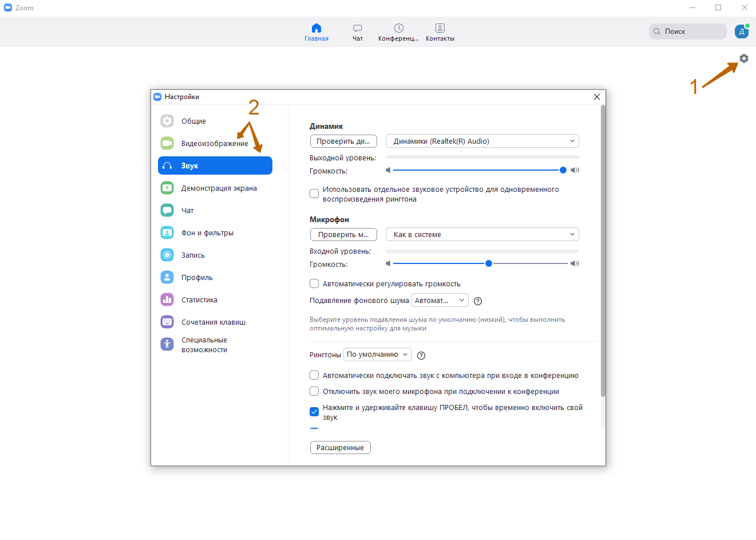Click the Чат bubble icon in settings sidebar

(x=167, y=210)
